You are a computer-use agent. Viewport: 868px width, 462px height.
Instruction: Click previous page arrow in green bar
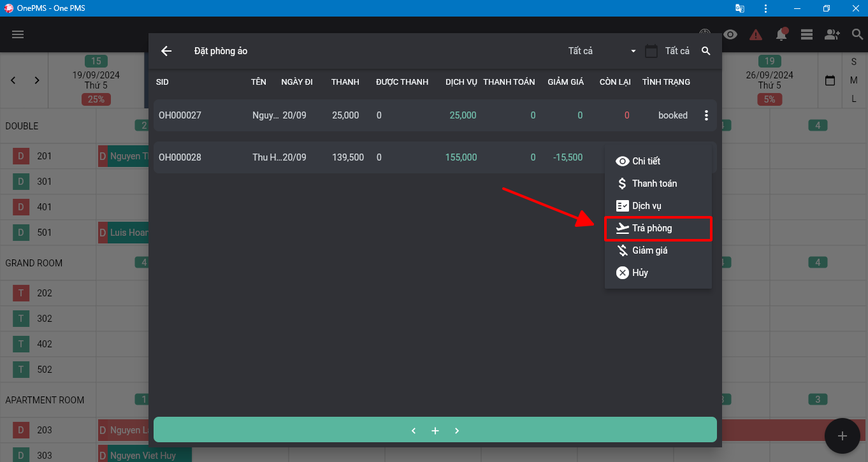414,431
